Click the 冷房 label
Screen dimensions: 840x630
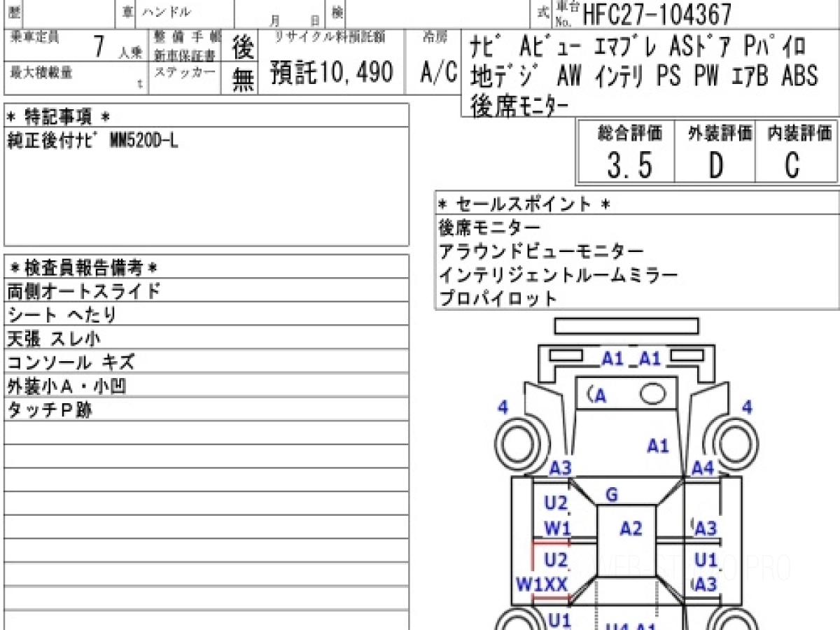[434, 36]
